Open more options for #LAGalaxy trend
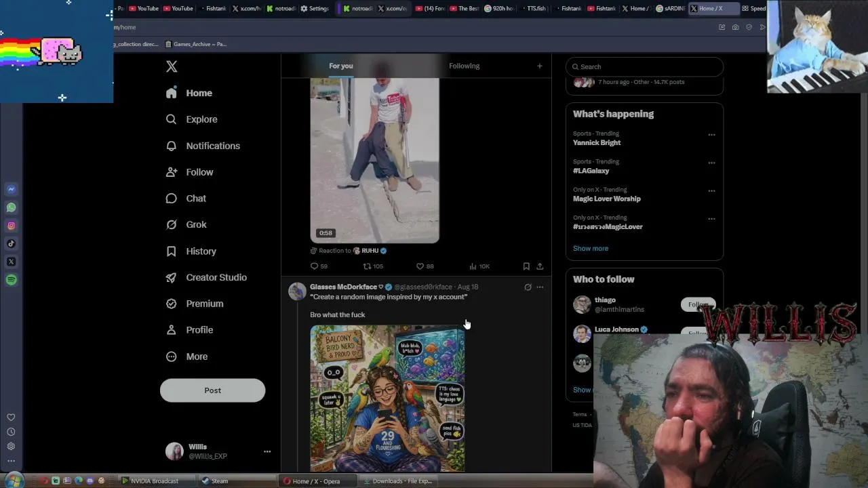Screen dimensions: 868x488 pos(711,163)
